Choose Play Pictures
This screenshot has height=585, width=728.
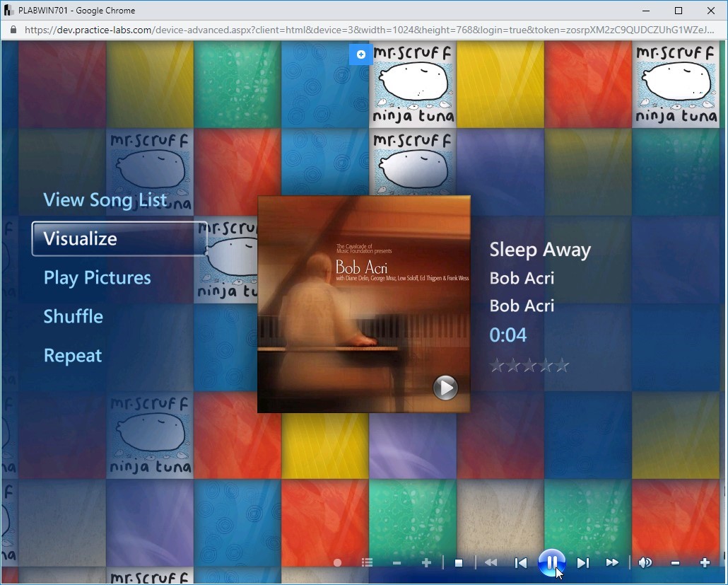(x=97, y=277)
